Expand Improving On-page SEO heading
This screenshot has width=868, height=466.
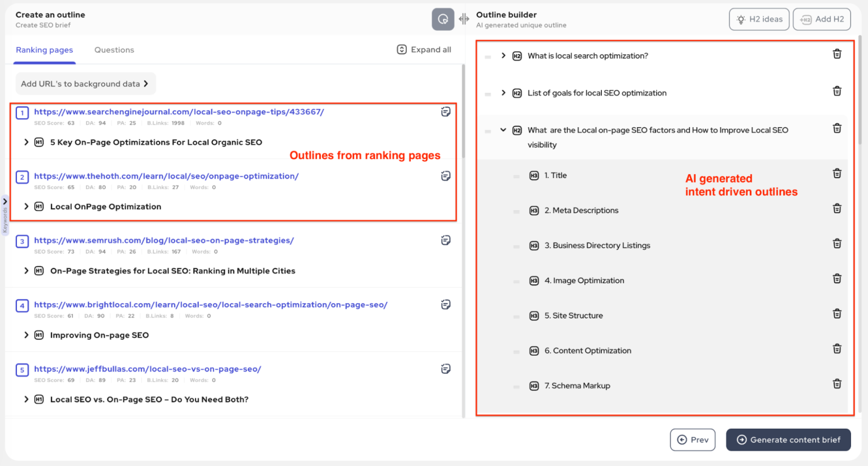(26, 335)
